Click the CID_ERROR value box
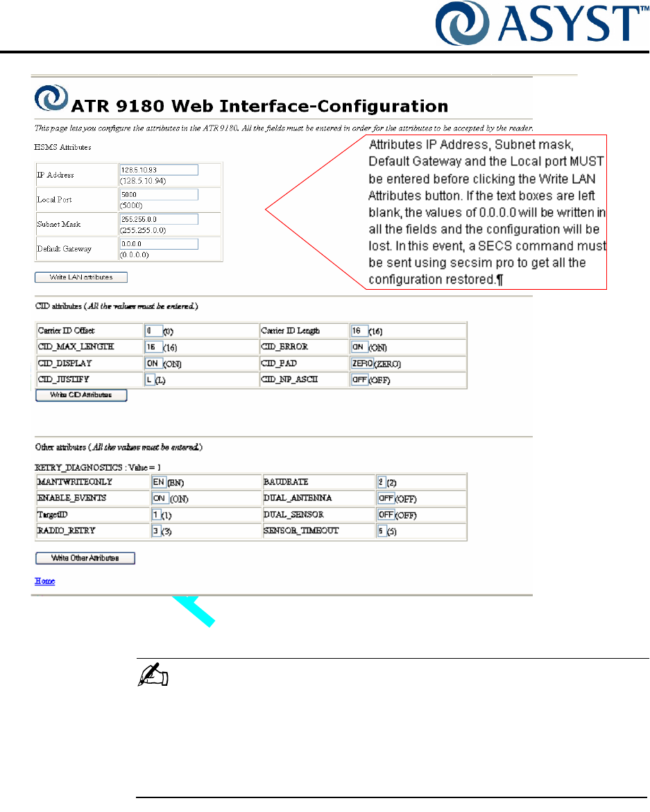Screen dimensions: 650x812 359,347
